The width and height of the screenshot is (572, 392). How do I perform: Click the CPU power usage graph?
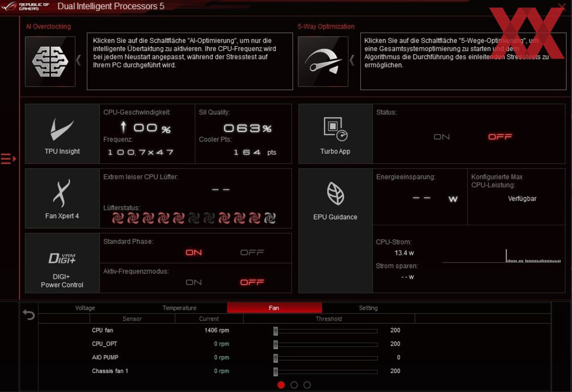point(501,256)
